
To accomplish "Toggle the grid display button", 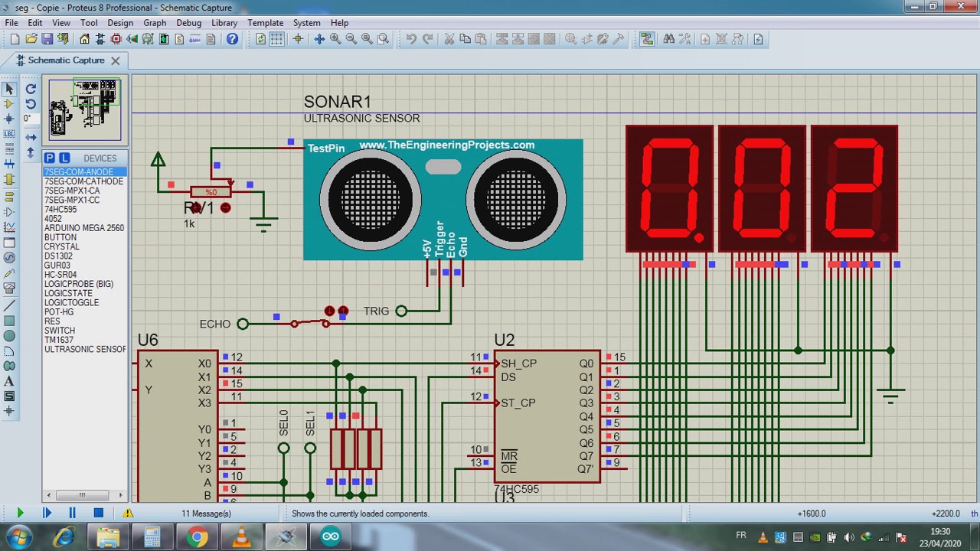I will [x=276, y=39].
